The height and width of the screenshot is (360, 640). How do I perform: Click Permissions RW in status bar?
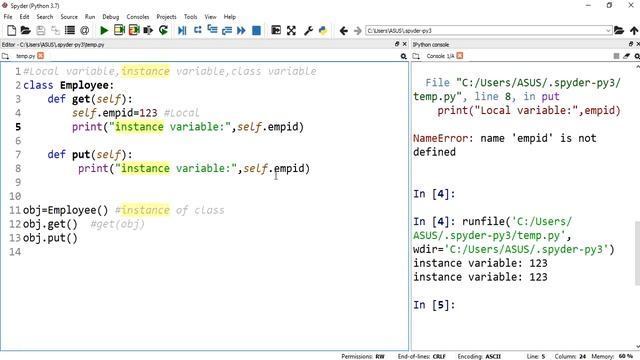tap(363, 356)
